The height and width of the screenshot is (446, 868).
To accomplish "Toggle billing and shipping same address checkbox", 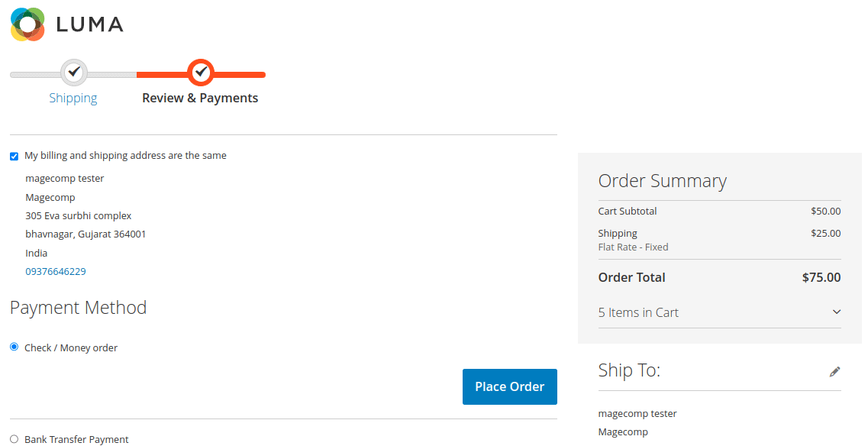I will [x=14, y=157].
